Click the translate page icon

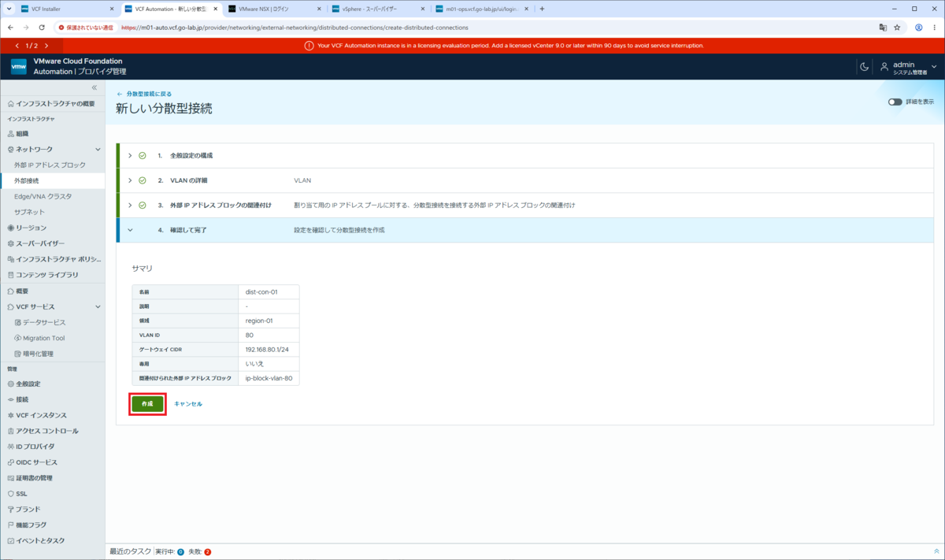click(883, 27)
